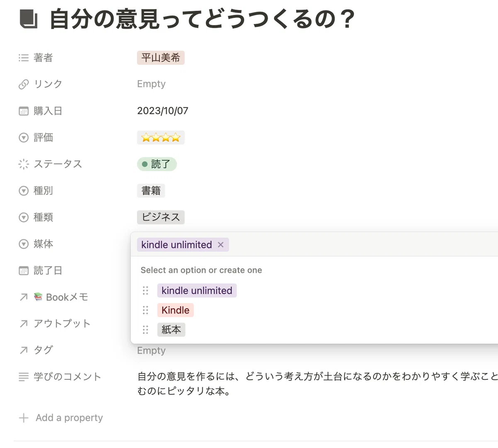
Task: Click Add a property
Action: point(61,418)
